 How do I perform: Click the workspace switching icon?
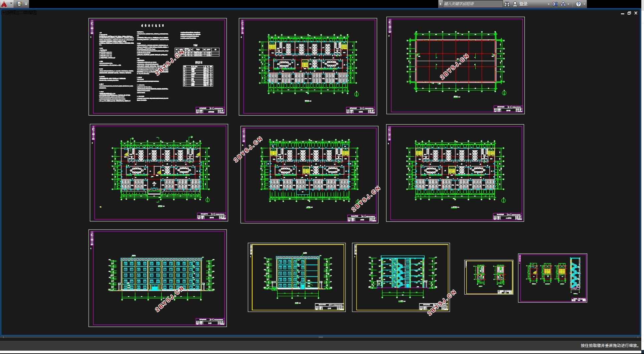point(19,4)
